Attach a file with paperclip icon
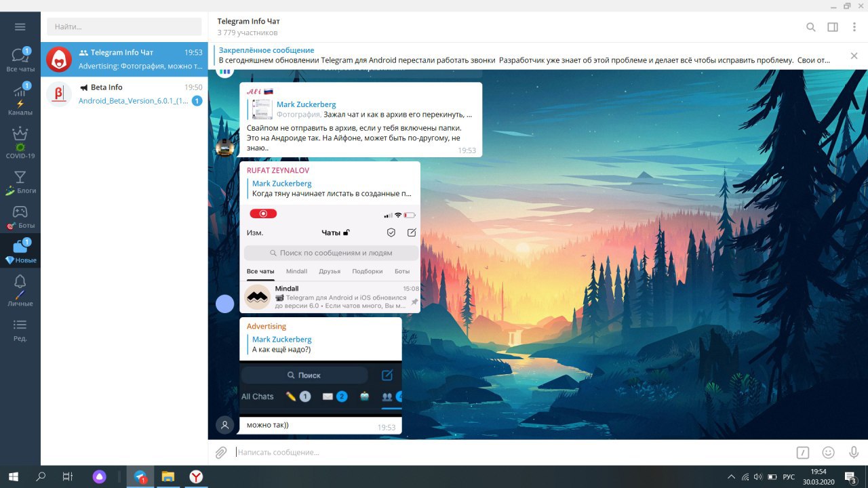This screenshot has height=488, width=868. pyautogui.click(x=221, y=453)
